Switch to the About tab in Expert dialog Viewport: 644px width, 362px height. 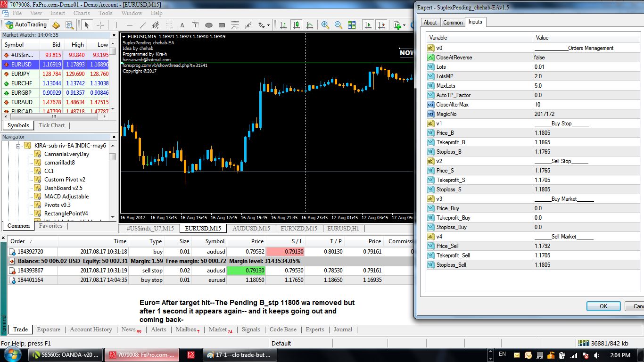pos(430,22)
